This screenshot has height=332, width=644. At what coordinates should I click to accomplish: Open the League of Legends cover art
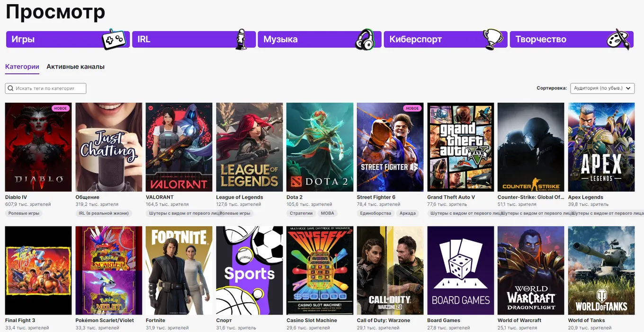click(250, 147)
